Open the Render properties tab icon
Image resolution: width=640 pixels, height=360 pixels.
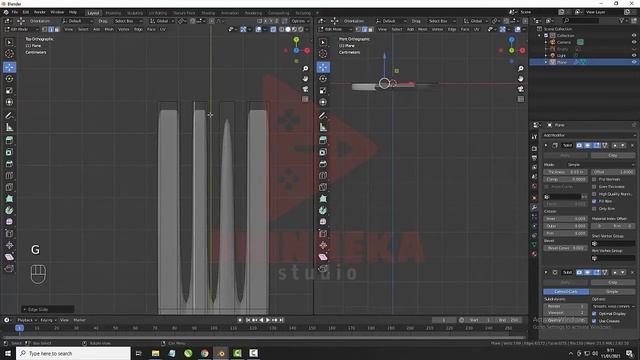[534, 149]
